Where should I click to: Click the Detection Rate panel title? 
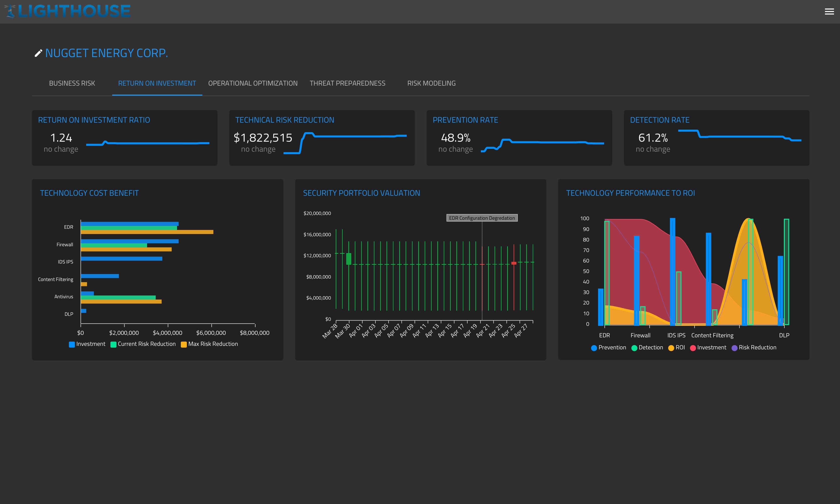tap(660, 120)
